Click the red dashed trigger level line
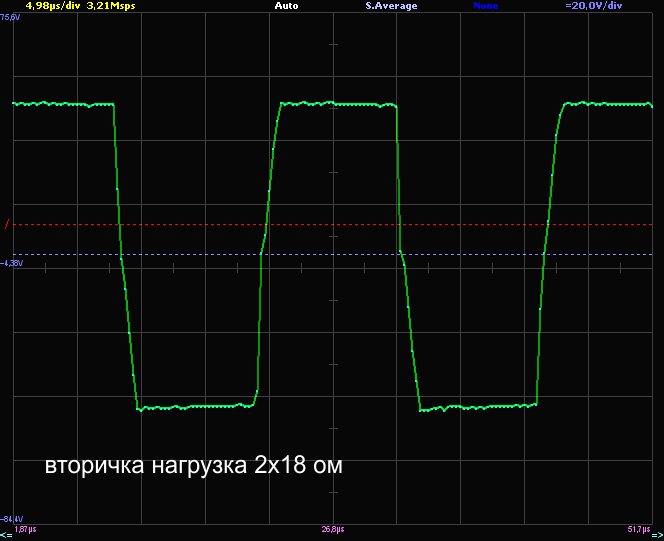Screen dimensions: 664x541 coord(333,225)
